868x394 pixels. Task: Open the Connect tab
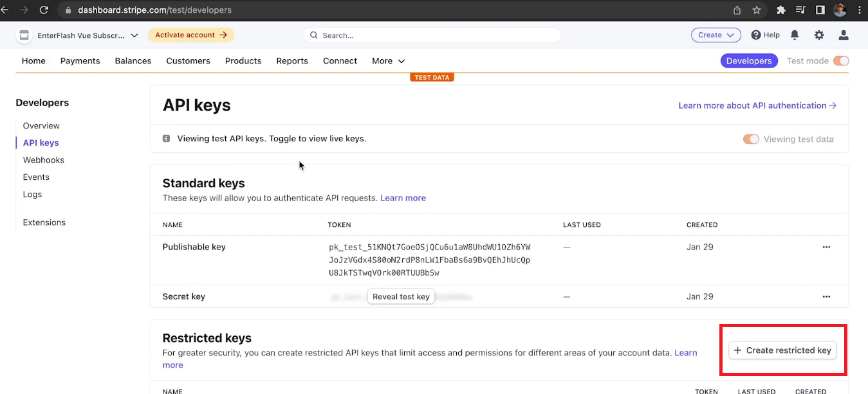point(340,61)
